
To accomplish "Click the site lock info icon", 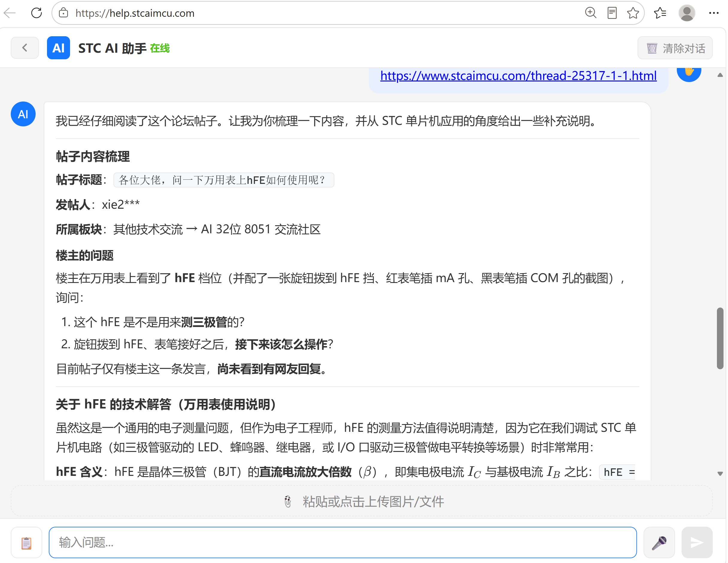I will 63,13.
